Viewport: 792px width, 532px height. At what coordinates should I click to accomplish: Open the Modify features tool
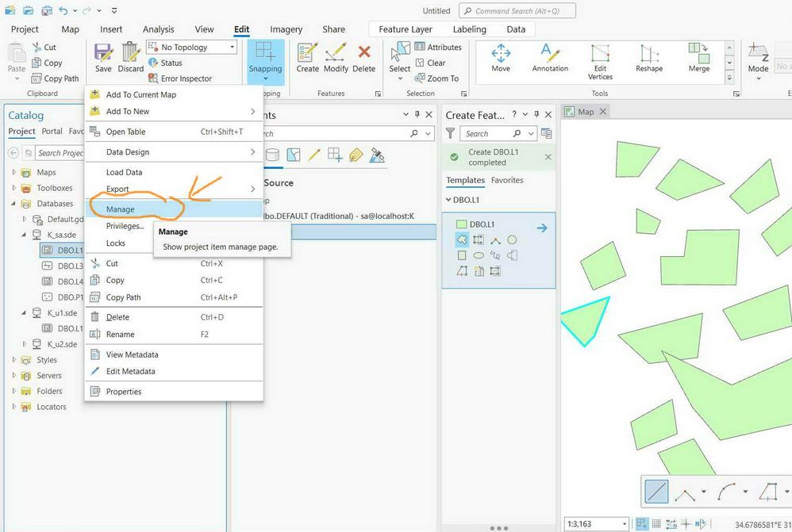[336, 58]
